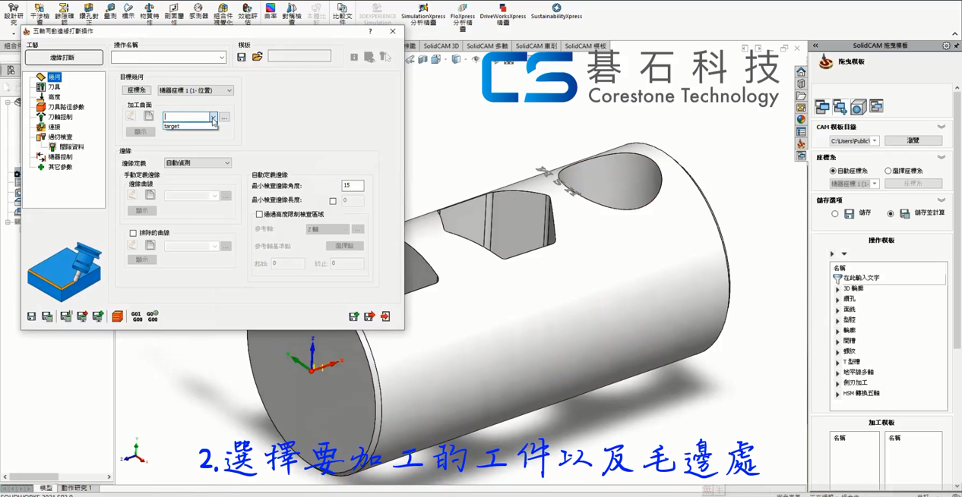Click the minimum edge angle input field
The width and height of the screenshot is (962, 497).
[352, 186]
